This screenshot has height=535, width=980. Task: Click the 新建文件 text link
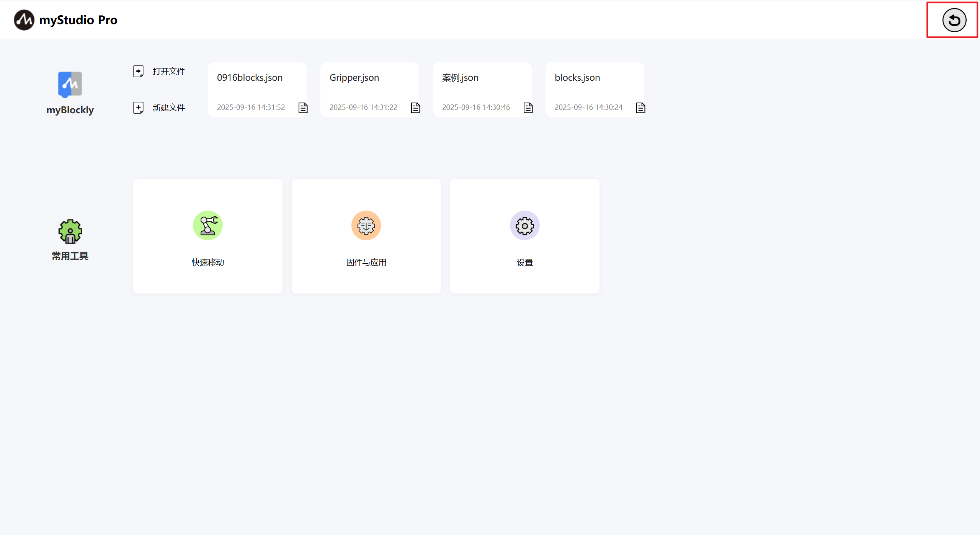[168, 108]
